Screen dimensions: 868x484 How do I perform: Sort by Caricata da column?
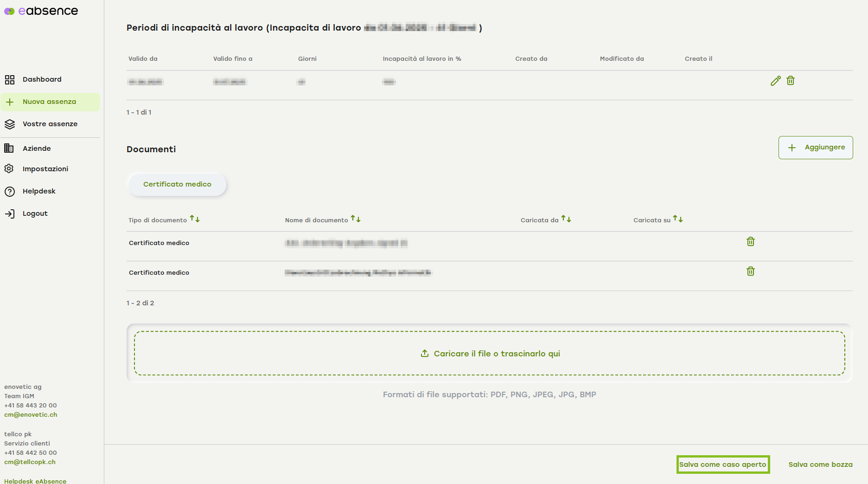(x=566, y=219)
